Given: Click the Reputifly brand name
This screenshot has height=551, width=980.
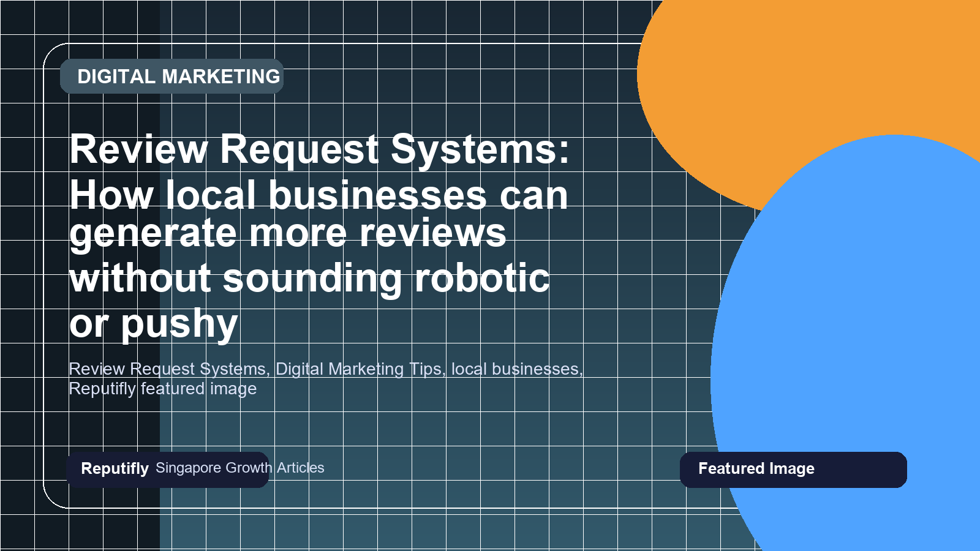Looking at the screenshot, I should 115,468.
